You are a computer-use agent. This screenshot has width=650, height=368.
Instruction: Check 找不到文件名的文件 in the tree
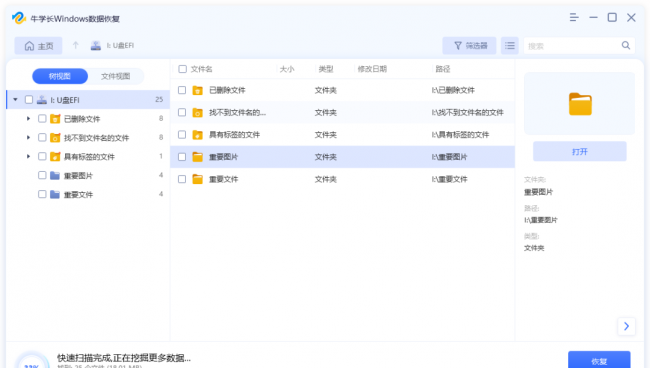click(42, 137)
